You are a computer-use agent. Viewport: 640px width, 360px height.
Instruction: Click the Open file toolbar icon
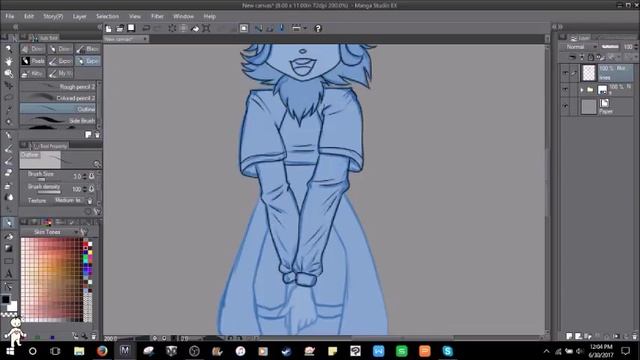coord(120,28)
